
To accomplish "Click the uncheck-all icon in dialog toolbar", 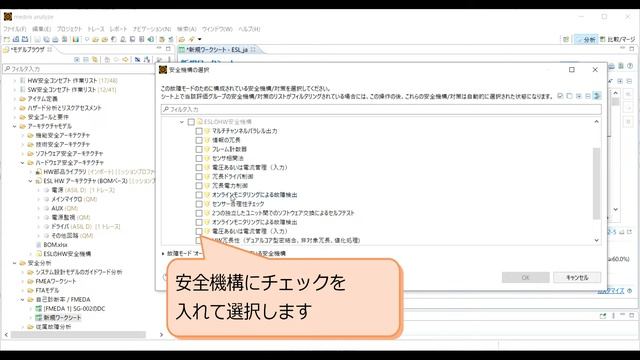I will [x=569, y=96].
